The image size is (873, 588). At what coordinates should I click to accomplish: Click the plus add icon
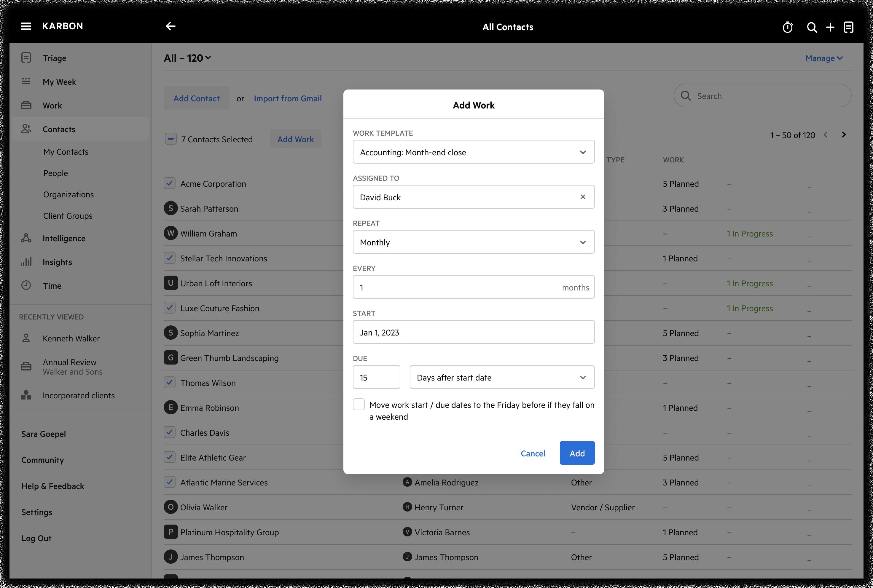[x=830, y=27]
